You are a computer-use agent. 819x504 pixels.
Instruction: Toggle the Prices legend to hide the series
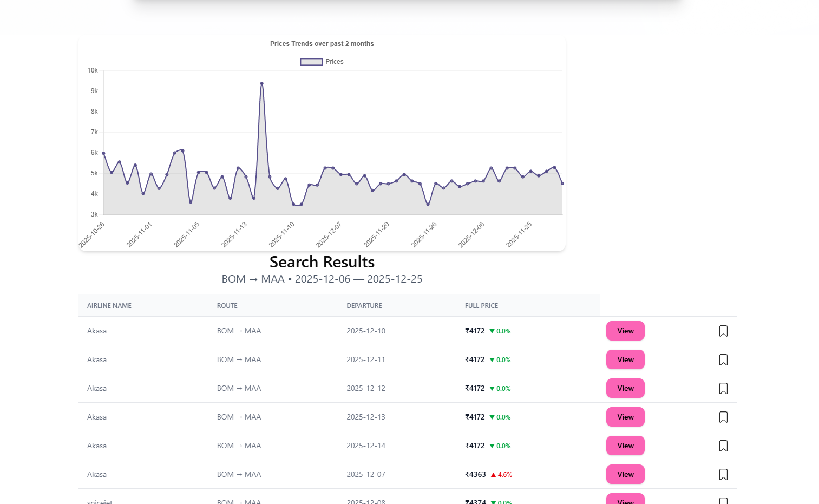tap(322, 61)
